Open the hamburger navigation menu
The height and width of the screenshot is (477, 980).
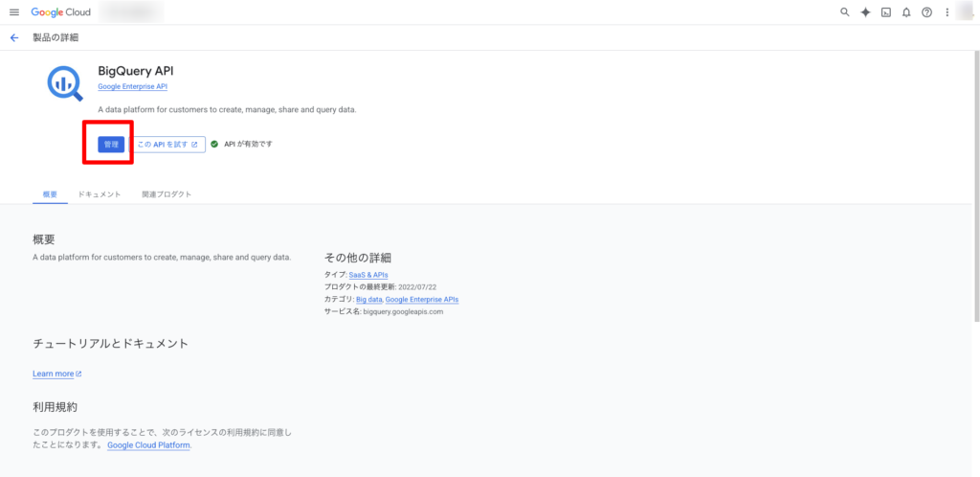click(x=13, y=12)
